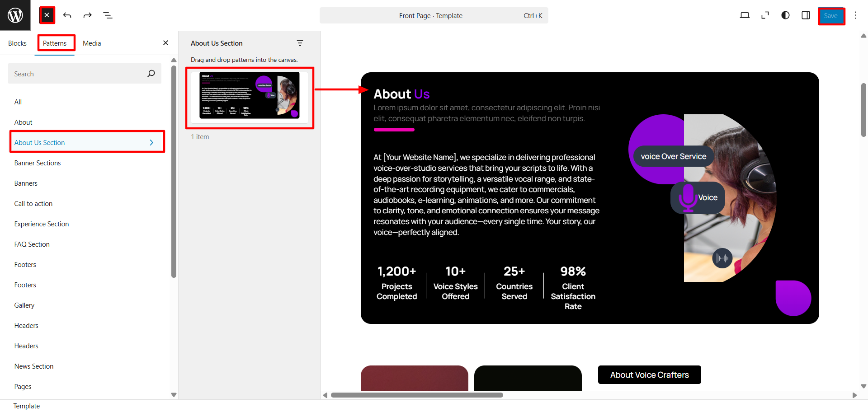Enter zoom out mode icon
Viewport: 868px width, 412px height.
point(765,15)
